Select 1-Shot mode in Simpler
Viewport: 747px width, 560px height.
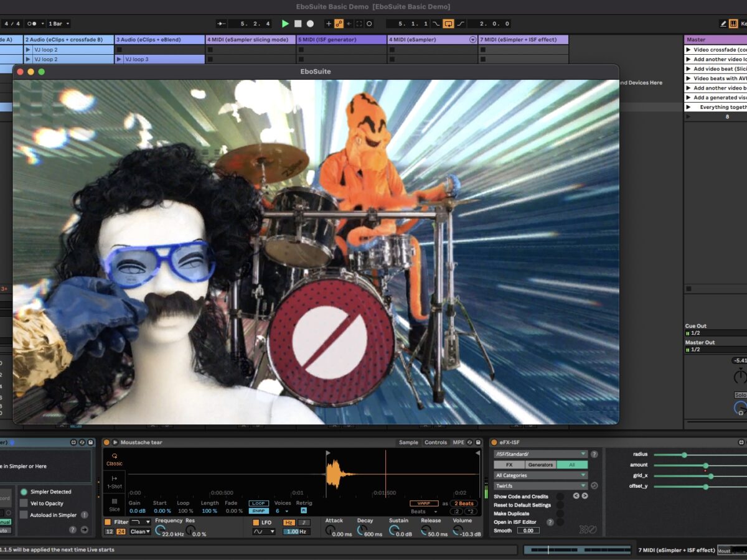tap(115, 482)
